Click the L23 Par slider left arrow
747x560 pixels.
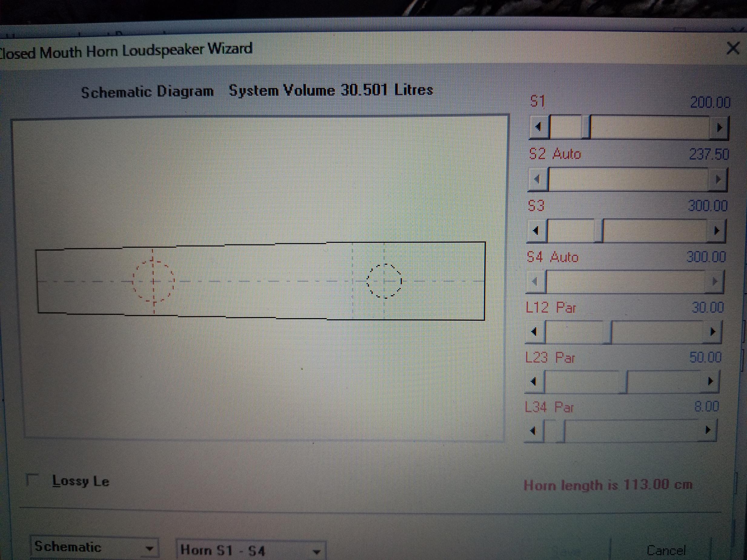pos(534,381)
